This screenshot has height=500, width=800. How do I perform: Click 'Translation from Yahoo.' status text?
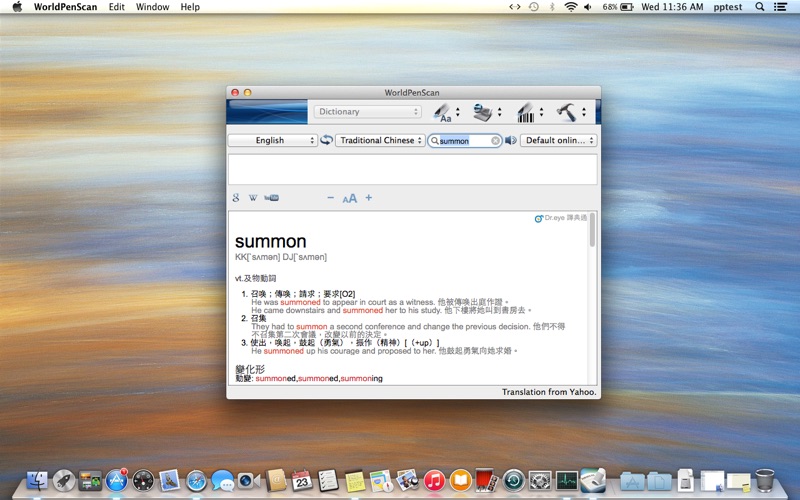coord(549,392)
